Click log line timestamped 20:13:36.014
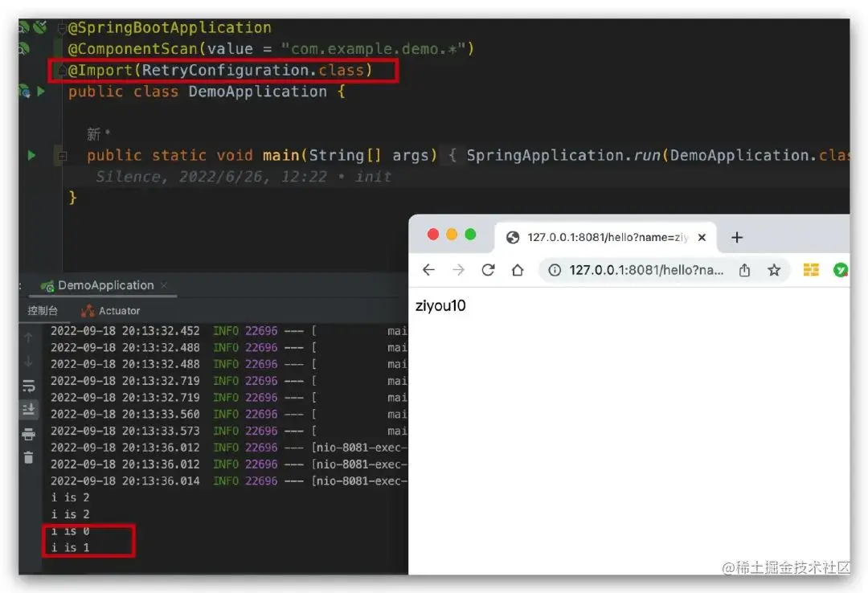This screenshot has height=593, width=868. tap(229, 481)
